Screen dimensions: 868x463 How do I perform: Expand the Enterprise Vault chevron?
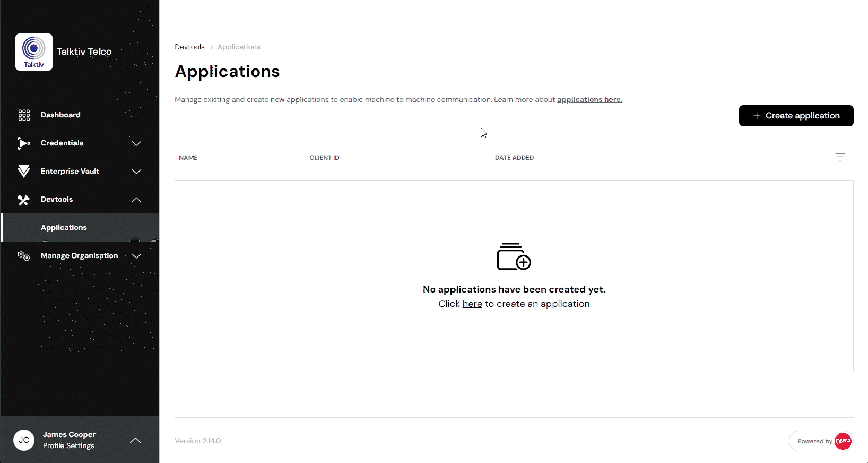point(136,172)
